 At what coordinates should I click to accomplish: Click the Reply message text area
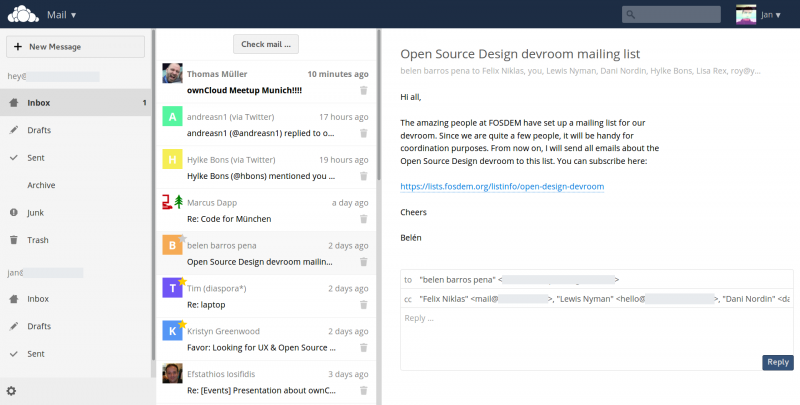(x=597, y=339)
